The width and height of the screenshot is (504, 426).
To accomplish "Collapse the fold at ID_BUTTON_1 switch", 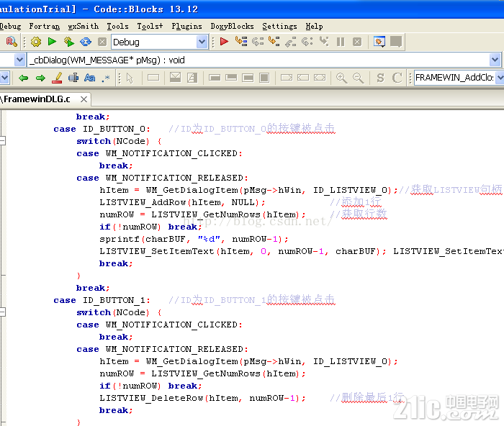I will point(3,312).
